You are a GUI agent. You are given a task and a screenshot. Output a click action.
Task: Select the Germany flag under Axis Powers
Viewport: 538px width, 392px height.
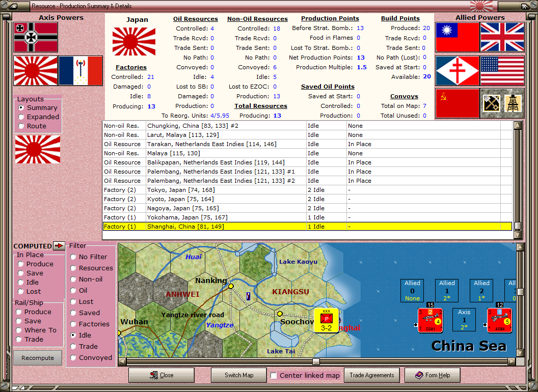36,37
